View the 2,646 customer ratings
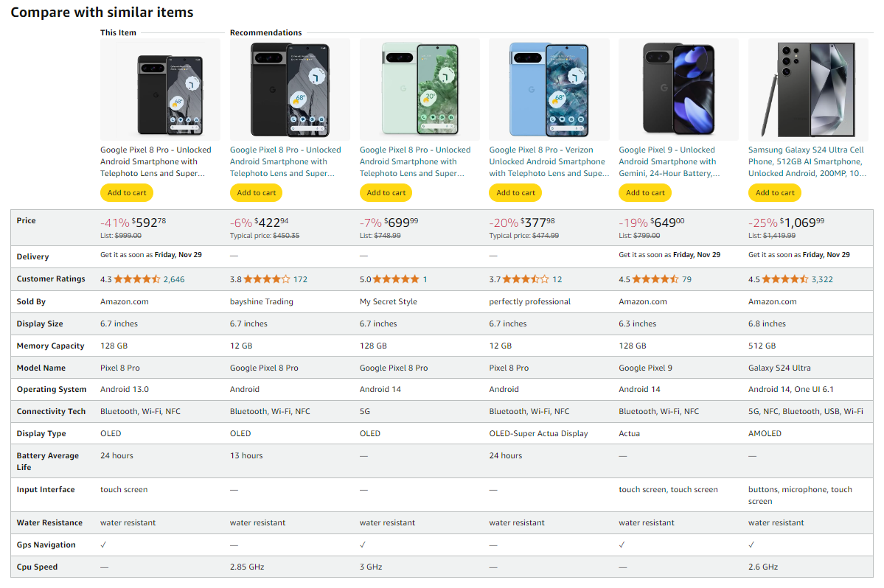This screenshot has height=588, width=884. (174, 279)
